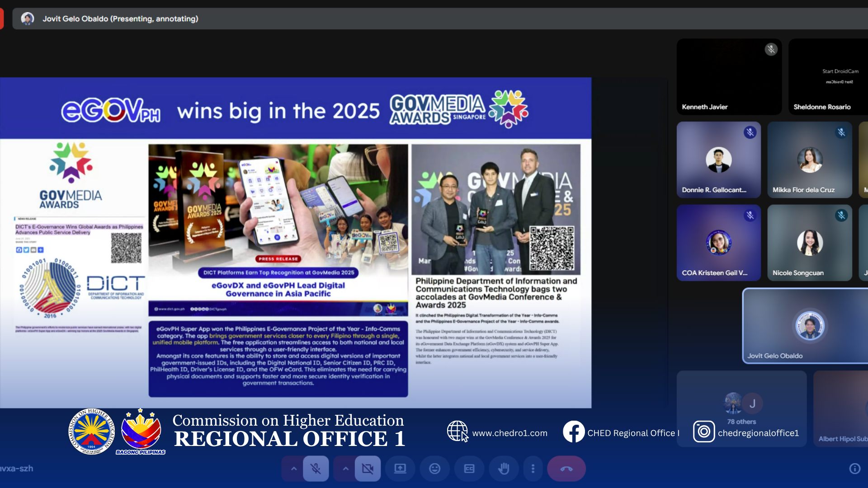Screen dimensions: 868x488
Task: Click QR code on awards photo
Action: tap(552, 248)
